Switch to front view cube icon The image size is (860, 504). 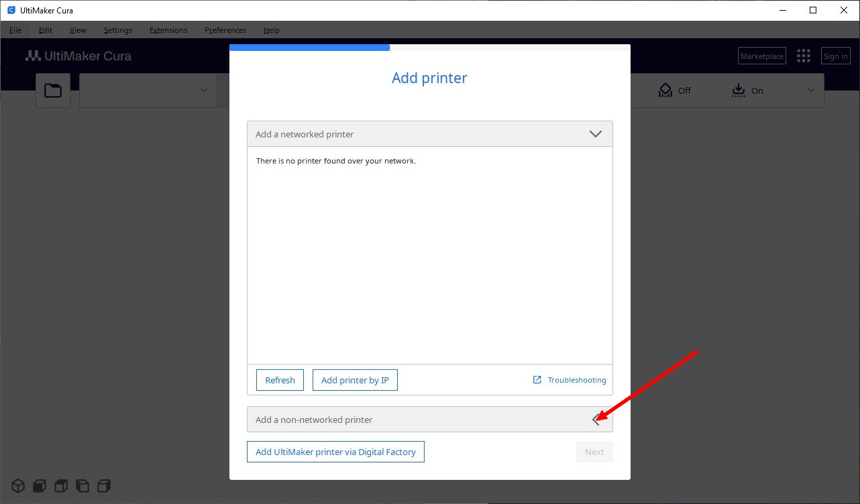point(40,485)
